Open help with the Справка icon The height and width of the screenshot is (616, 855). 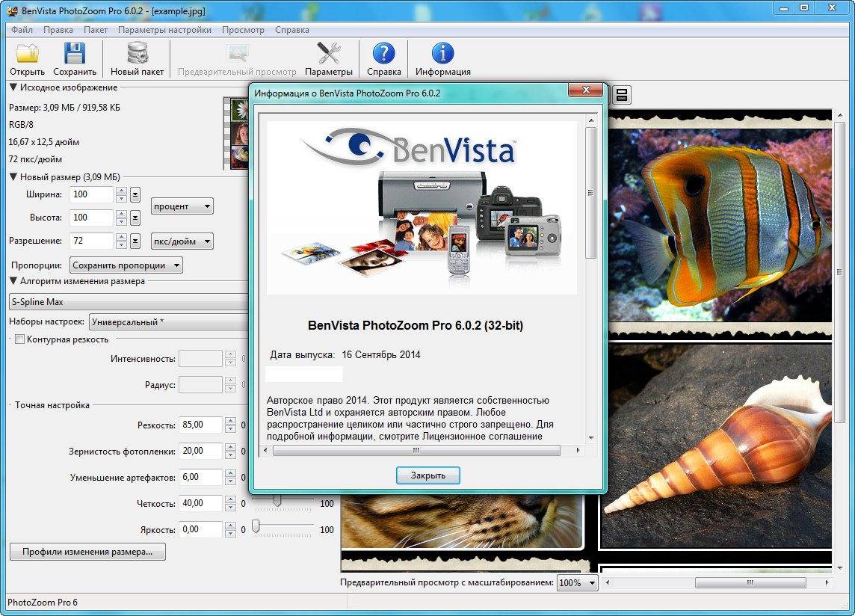[384, 60]
